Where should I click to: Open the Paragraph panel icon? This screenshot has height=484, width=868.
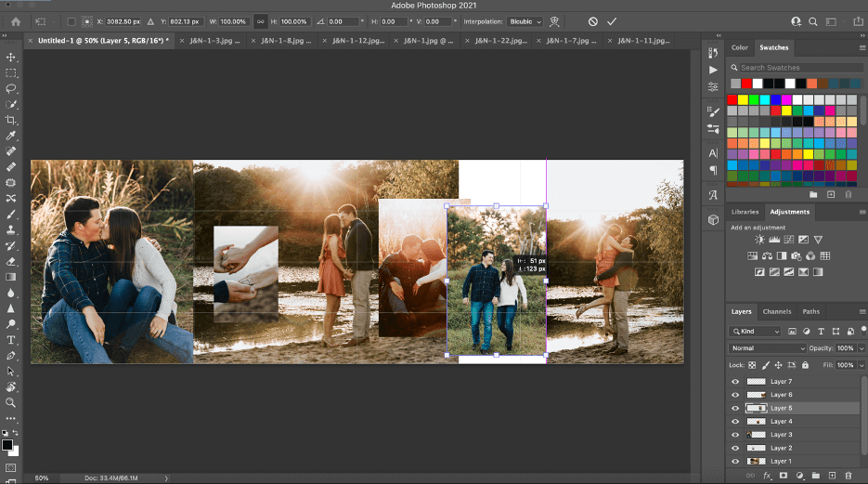713,170
